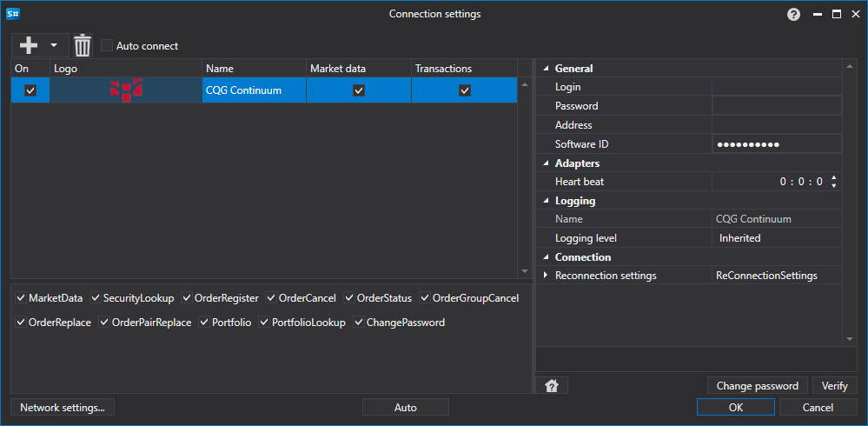Click the trash can delete icon
This screenshot has height=426, width=868.
click(x=83, y=45)
